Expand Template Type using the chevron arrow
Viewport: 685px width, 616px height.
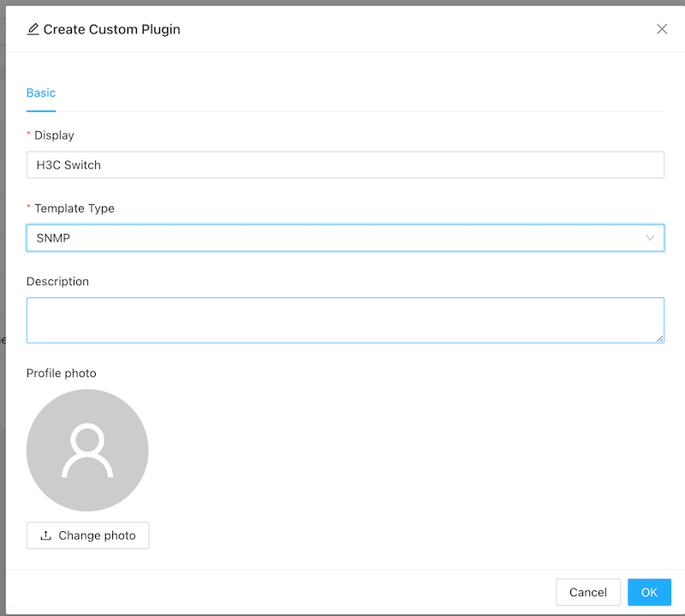(650, 238)
